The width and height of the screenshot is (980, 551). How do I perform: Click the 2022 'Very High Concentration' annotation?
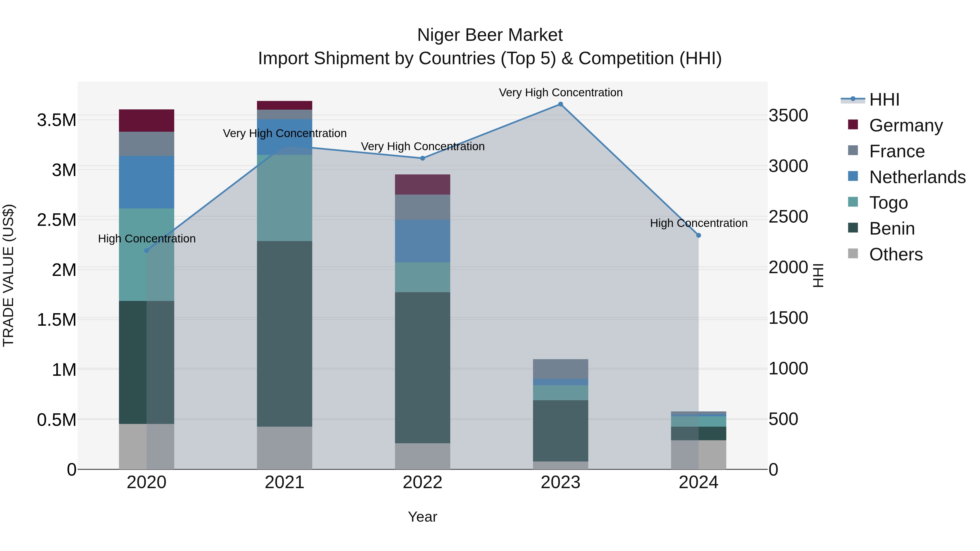tap(423, 146)
